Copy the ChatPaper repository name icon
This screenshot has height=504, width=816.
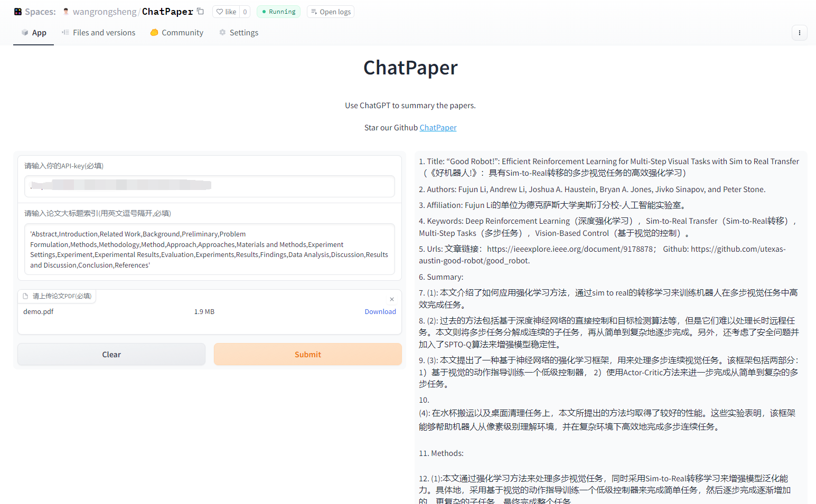coord(200,11)
